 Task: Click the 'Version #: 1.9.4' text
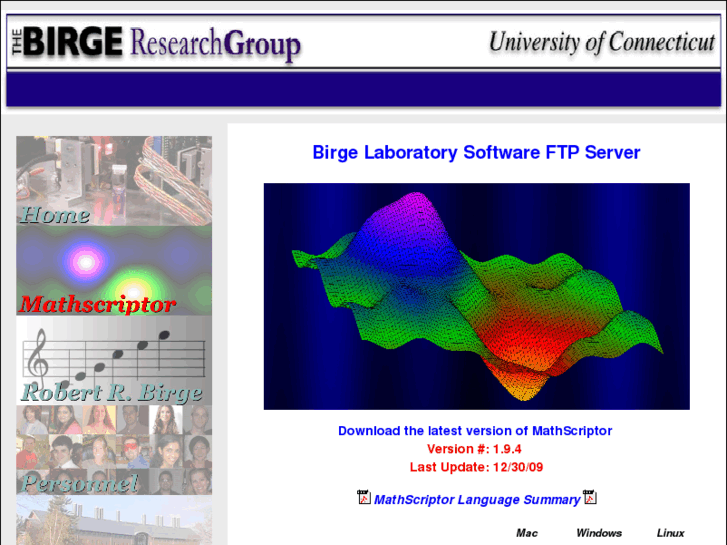(474, 449)
